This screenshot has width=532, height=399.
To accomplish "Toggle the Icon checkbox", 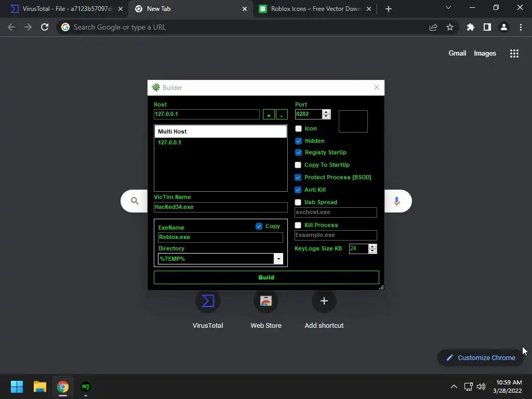I will click(x=298, y=129).
